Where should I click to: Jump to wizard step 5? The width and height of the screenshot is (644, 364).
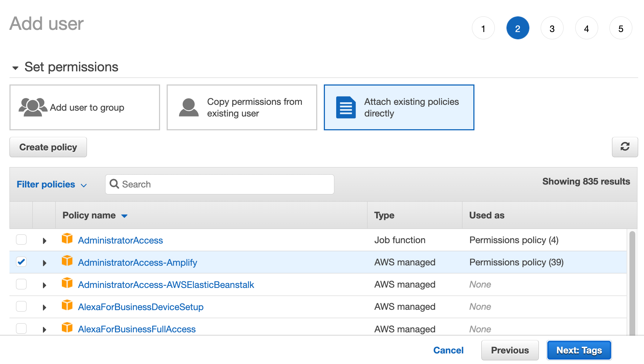point(621,28)
